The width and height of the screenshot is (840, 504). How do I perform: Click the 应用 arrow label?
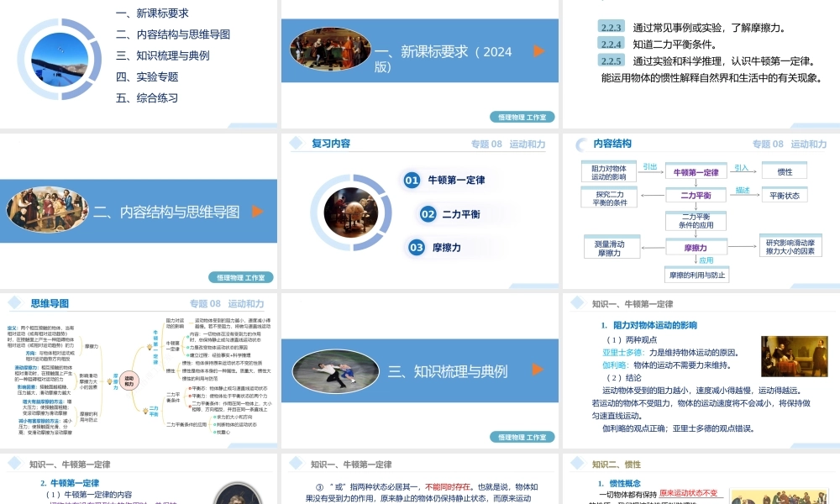[x=706, y=260]
